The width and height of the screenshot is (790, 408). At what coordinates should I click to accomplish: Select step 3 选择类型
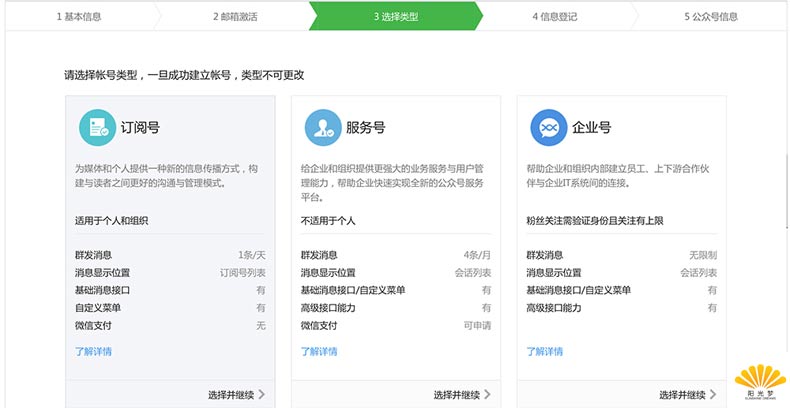coord(396,17)
